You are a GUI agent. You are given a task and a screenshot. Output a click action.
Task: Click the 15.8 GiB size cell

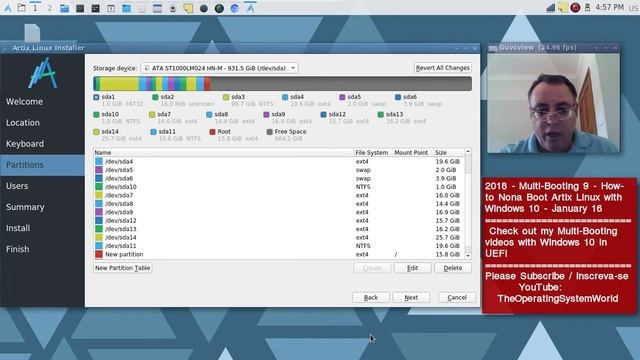(447, 254)
